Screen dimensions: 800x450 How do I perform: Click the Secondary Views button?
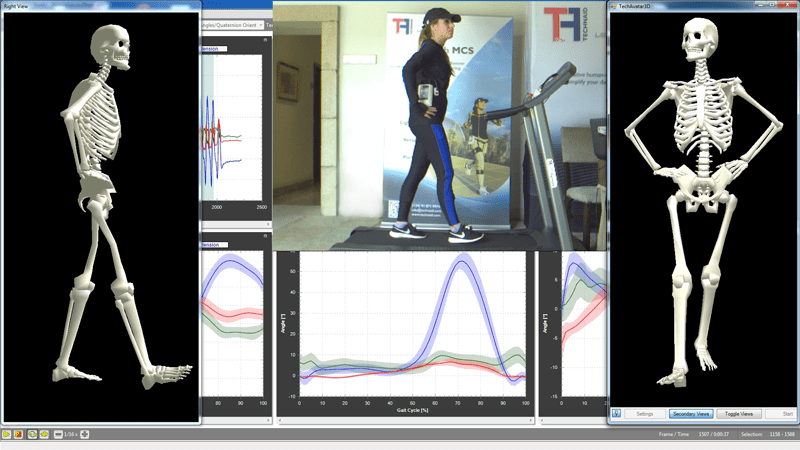(x=691, y=413)
